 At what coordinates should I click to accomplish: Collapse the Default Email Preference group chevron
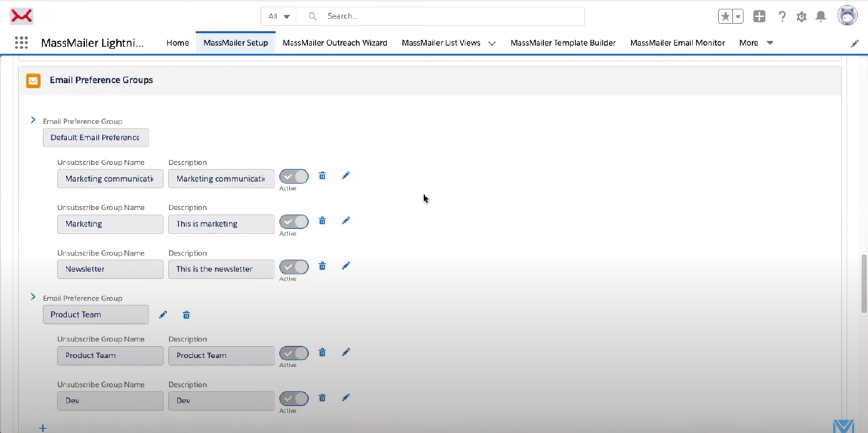33,120
